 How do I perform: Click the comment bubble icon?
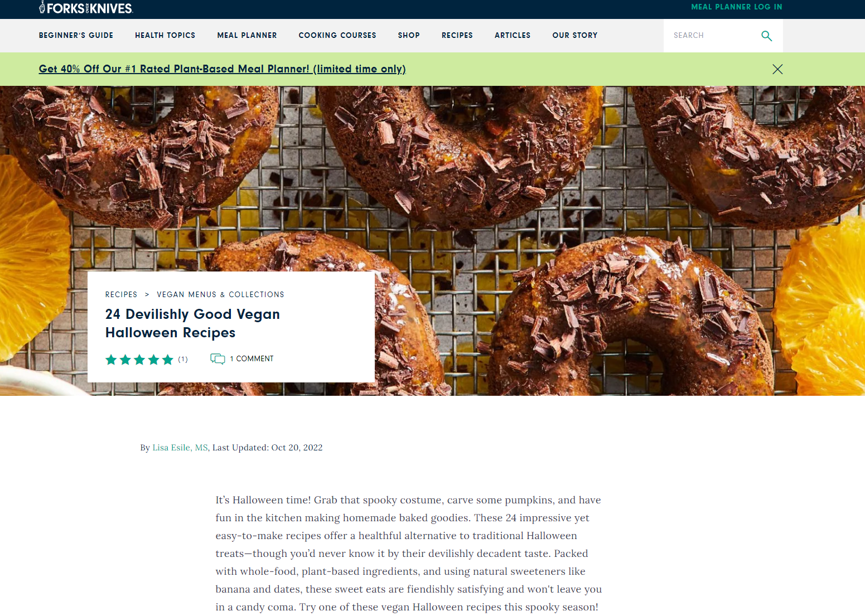pos(218,358)
